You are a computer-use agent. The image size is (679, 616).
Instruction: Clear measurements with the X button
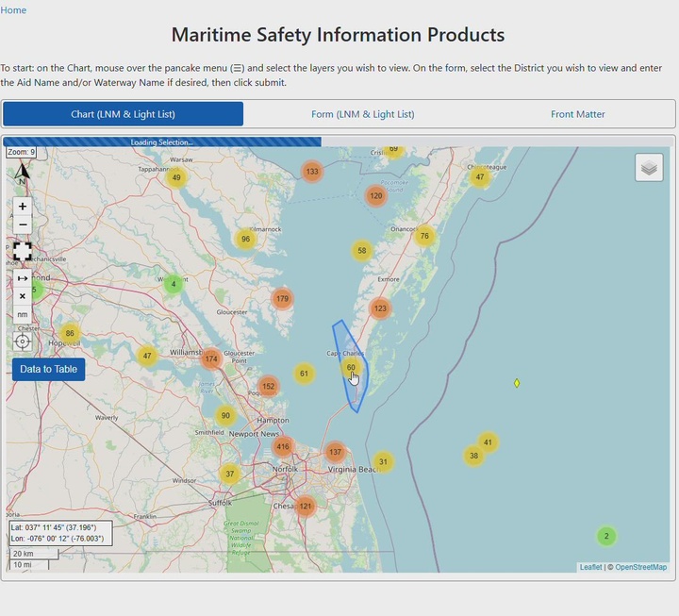coord(23,296)
